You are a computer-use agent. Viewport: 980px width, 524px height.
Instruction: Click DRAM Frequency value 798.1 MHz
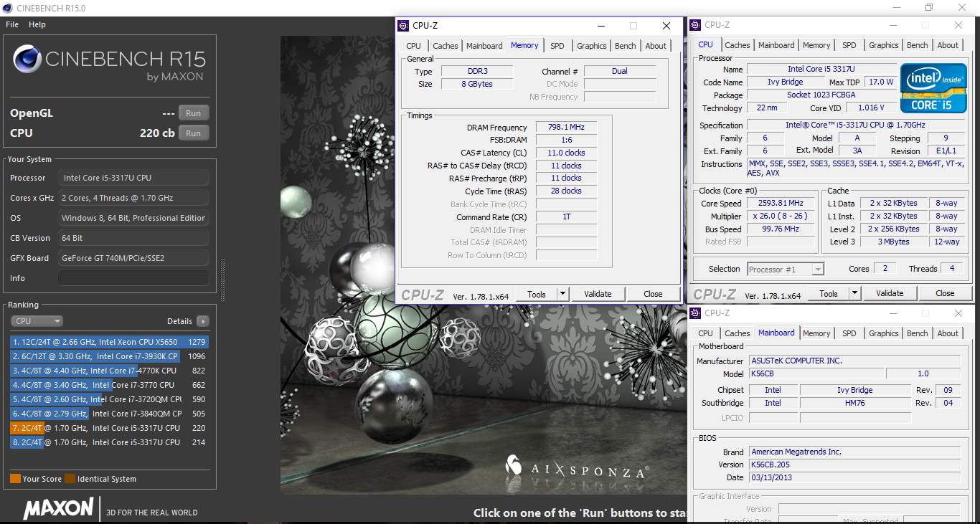coord(566,128)
